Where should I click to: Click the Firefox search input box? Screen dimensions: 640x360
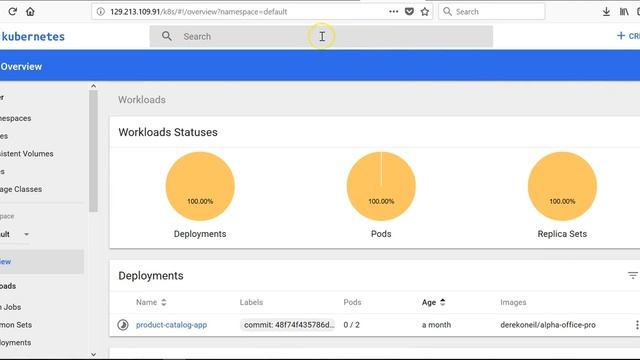tap(491, 11)
